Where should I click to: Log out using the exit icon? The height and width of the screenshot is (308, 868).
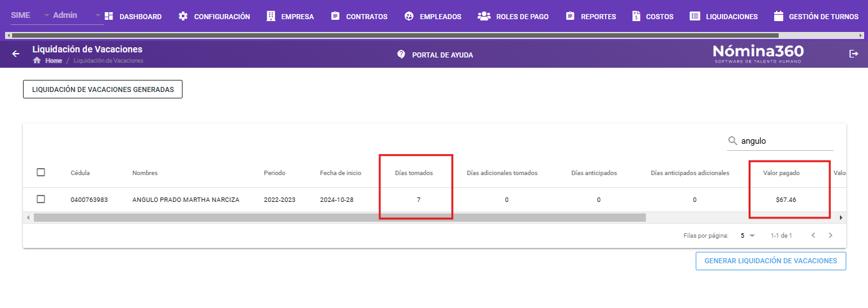pyautogui.click(x=854, y=54)
